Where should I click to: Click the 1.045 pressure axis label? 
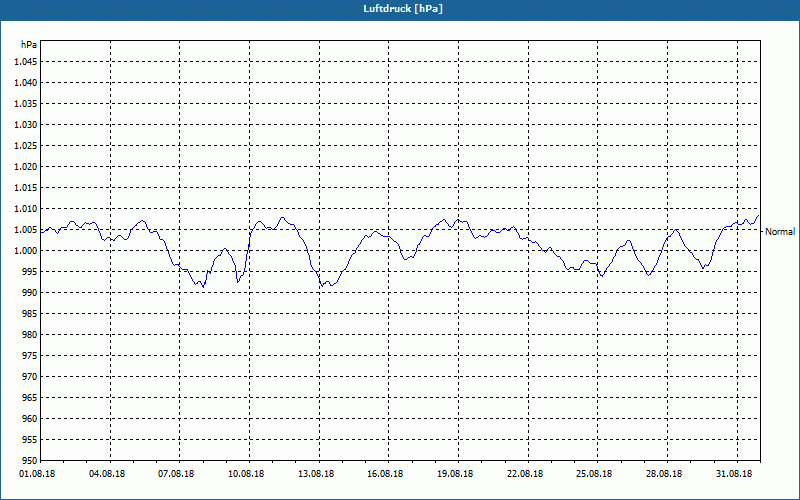pos(25,62)
